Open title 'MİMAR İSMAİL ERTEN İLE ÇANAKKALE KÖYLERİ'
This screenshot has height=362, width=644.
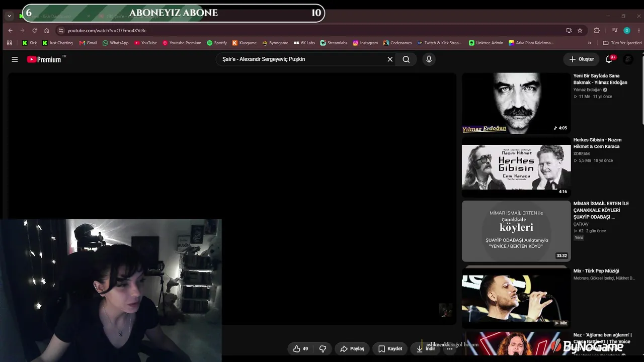[601, 210]
